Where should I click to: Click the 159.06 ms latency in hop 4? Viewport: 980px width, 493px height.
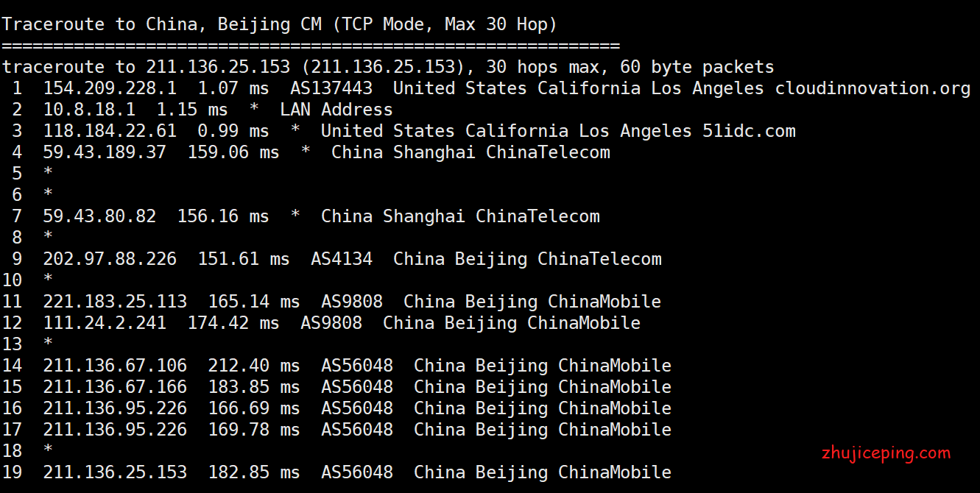click(233, 152)
